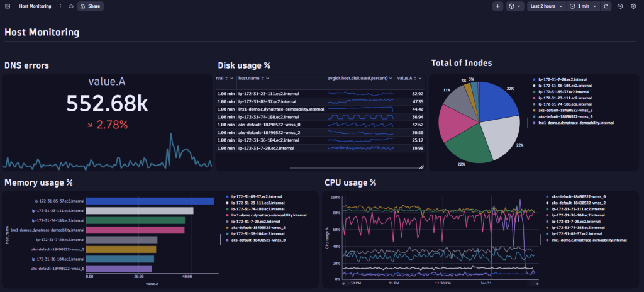Toggle aks-default-18490522-vmss_0 in CPU usage legend
This screenshot has height=292, width=644.
point(575,196)
